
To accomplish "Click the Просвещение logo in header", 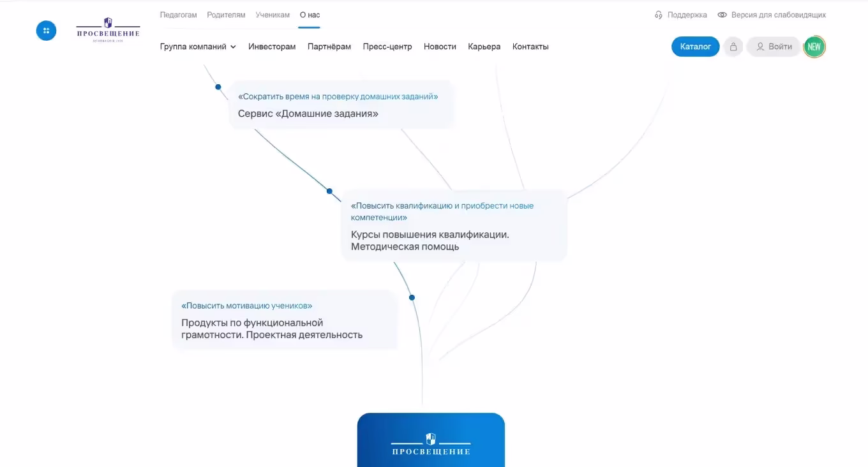I will click(108, 31).
